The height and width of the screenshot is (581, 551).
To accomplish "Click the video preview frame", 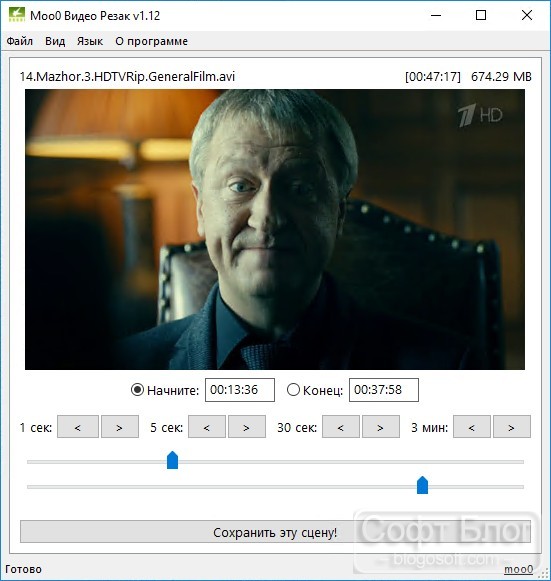I will coord(275,229).
